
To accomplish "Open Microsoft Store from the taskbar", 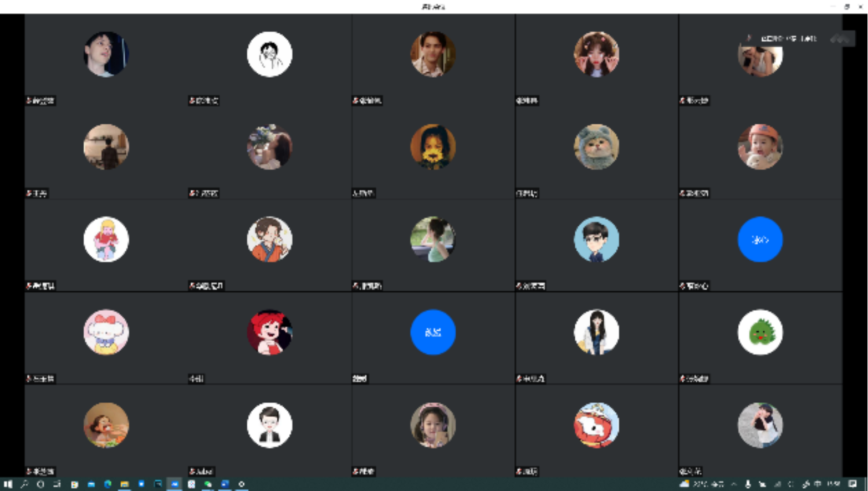I will [141, 484].
